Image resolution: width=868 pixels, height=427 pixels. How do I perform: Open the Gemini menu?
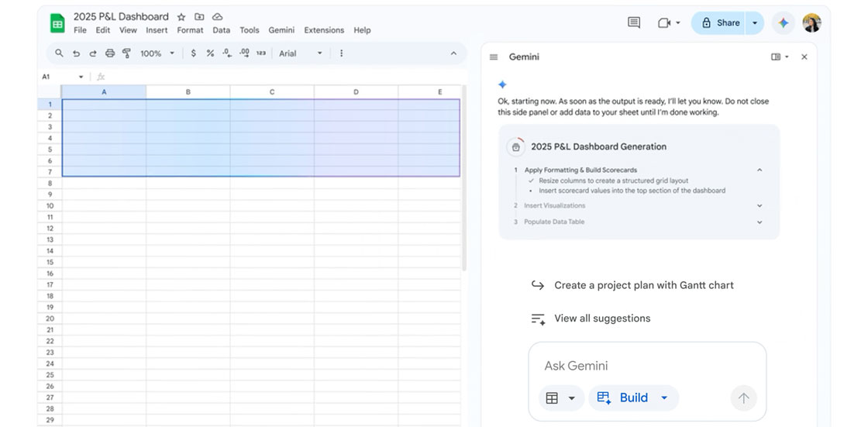click(282, 30)
